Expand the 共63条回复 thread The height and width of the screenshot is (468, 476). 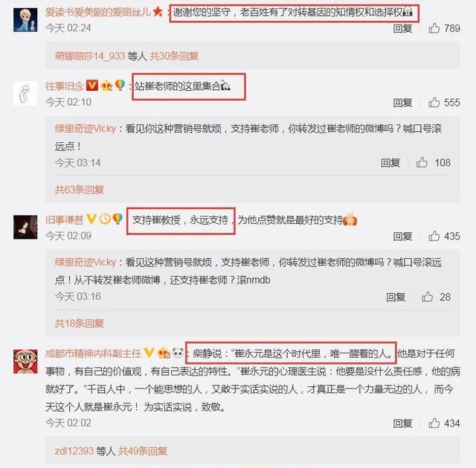click(80, 190)
